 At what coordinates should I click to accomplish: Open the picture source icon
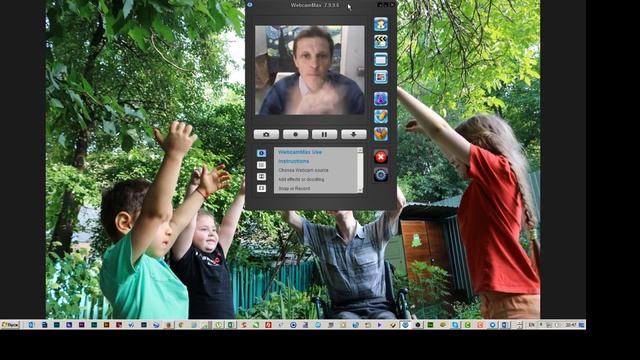[x=381, y=77]
